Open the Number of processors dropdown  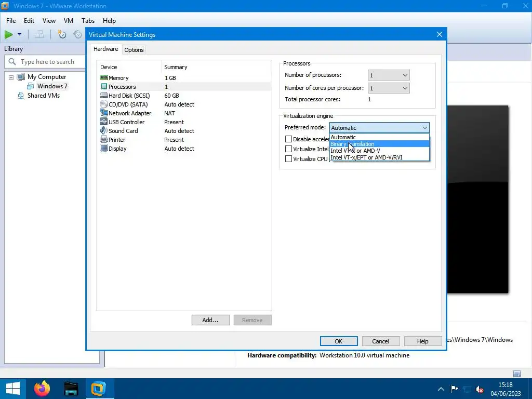click(x=389, y=75)
